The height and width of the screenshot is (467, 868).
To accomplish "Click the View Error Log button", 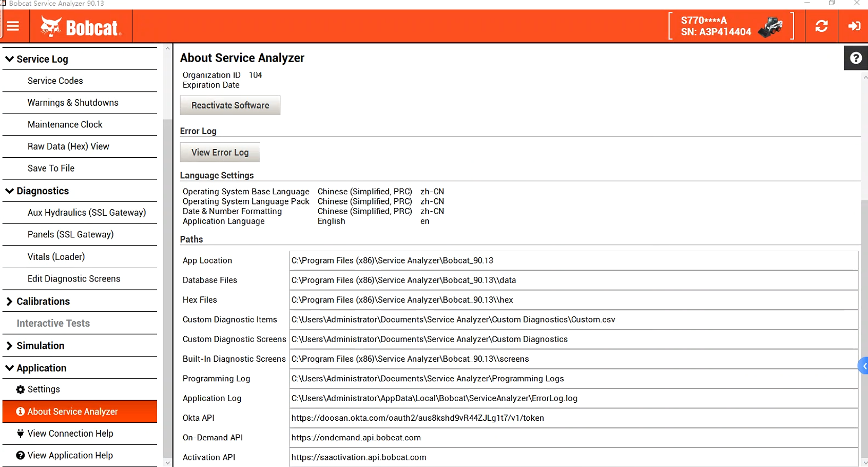I will coord(220,153).
